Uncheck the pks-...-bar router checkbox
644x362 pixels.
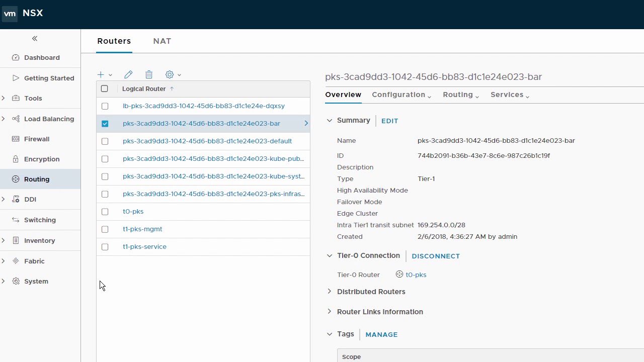tap(105, 124)
